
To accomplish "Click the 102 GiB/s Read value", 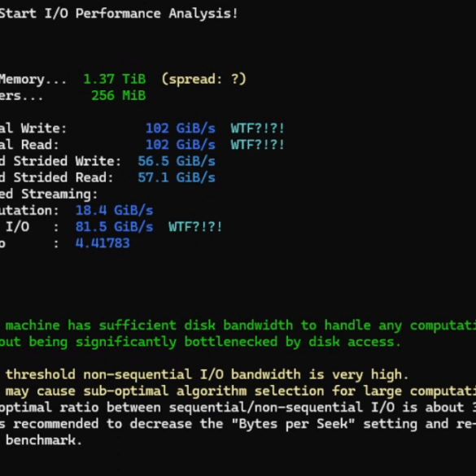I will [x=181, y=145].
